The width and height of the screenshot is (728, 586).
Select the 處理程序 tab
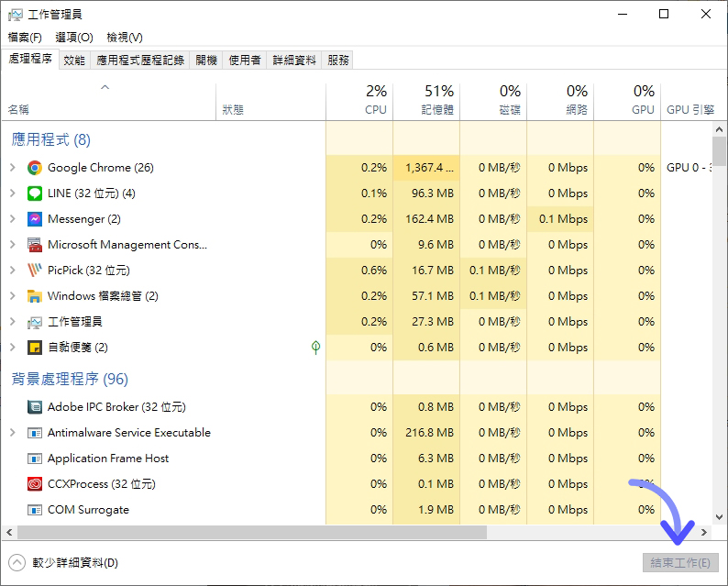click(30, 59)
